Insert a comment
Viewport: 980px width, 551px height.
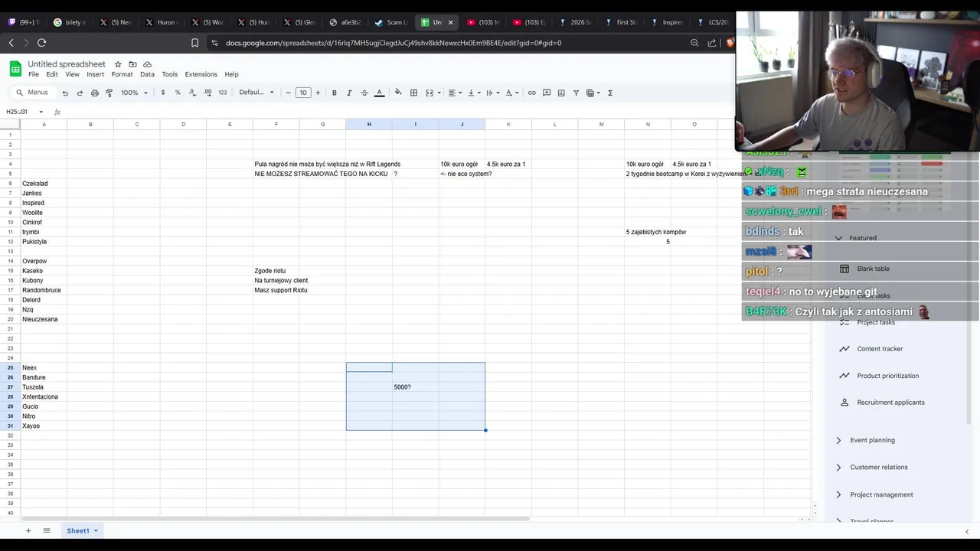click(547, 93)
